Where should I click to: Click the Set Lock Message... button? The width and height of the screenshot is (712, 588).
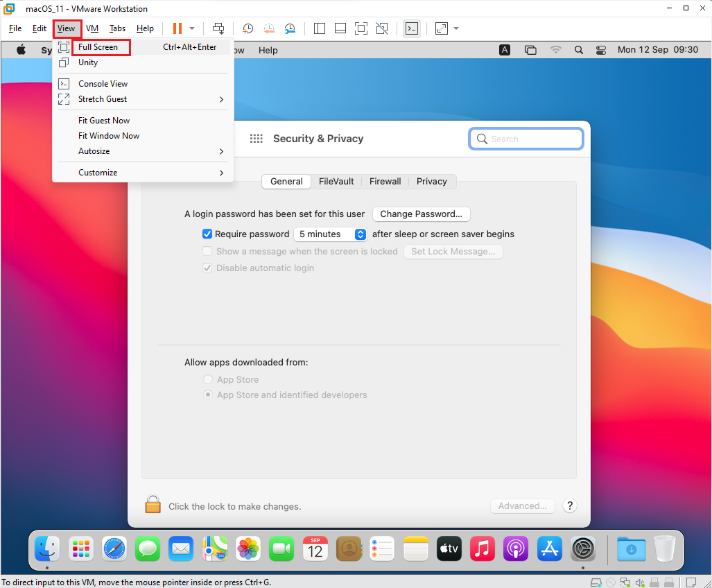pyautogui.click(x=453, y=252)
